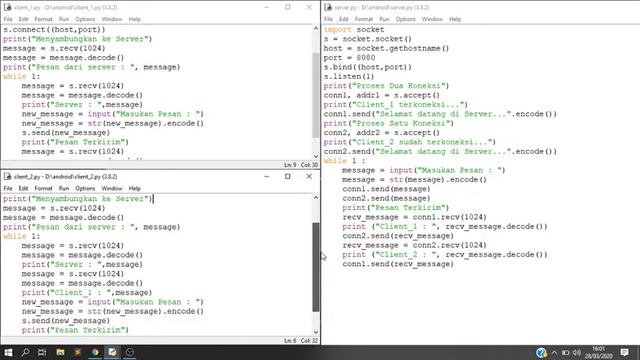
Task: Click 'port = 8080' line in server.py
Action: (x=349, y=58)
